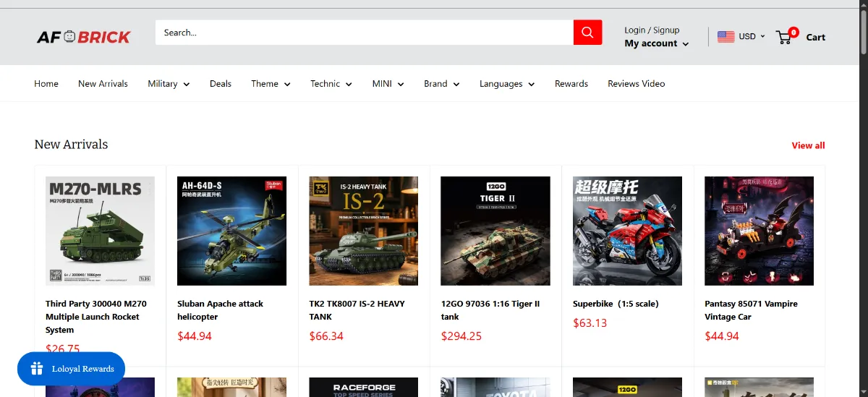868x397 pixels.
Task: Click the New Arrivals section heading
Action: (x=71, y=145)
